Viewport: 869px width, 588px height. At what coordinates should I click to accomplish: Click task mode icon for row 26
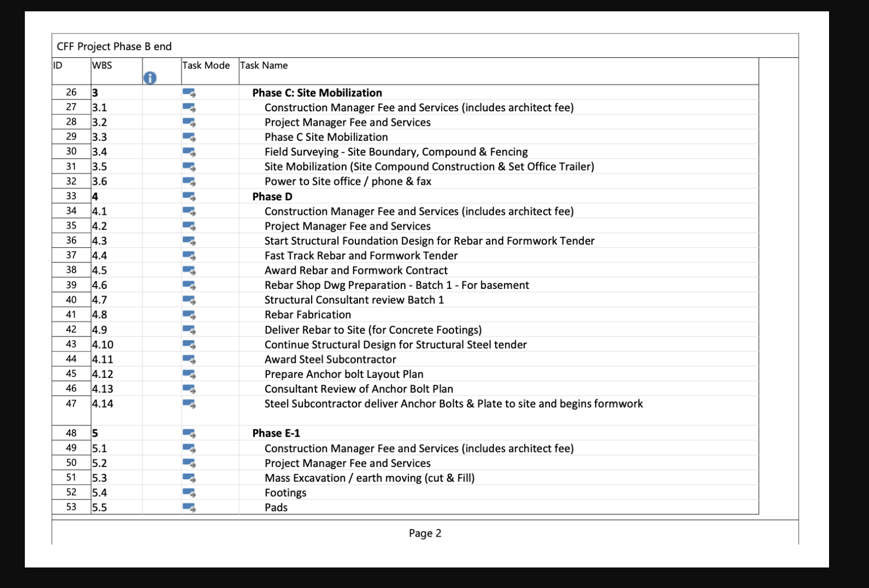click(x=188, y=93)
